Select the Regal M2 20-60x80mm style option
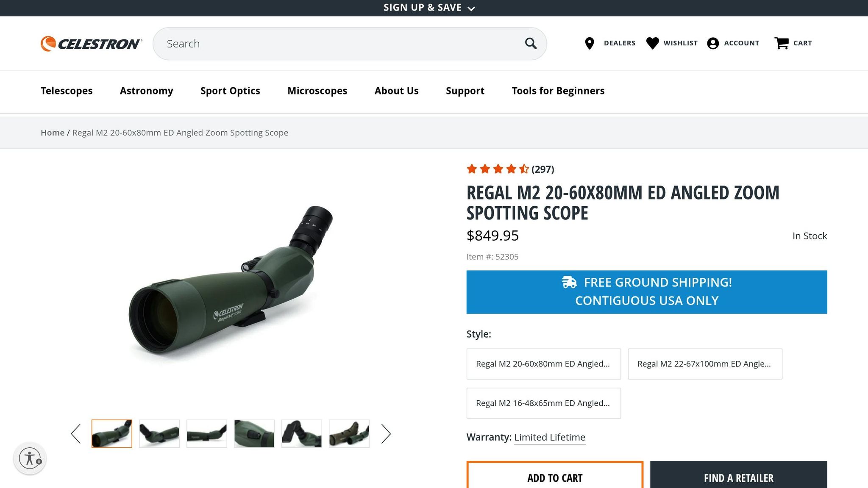 click(544, 363)
